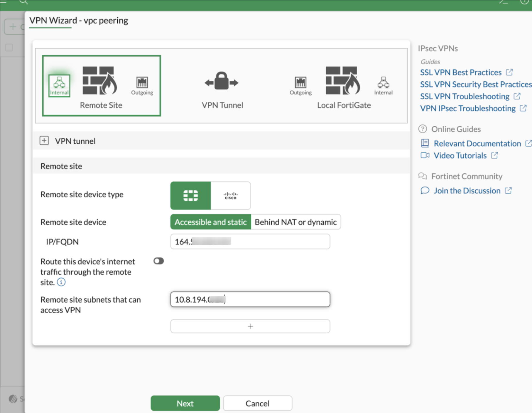The image size is (532, 413).
Task: Select Behind NAT or dynamic option
Action: coord(296,222)
